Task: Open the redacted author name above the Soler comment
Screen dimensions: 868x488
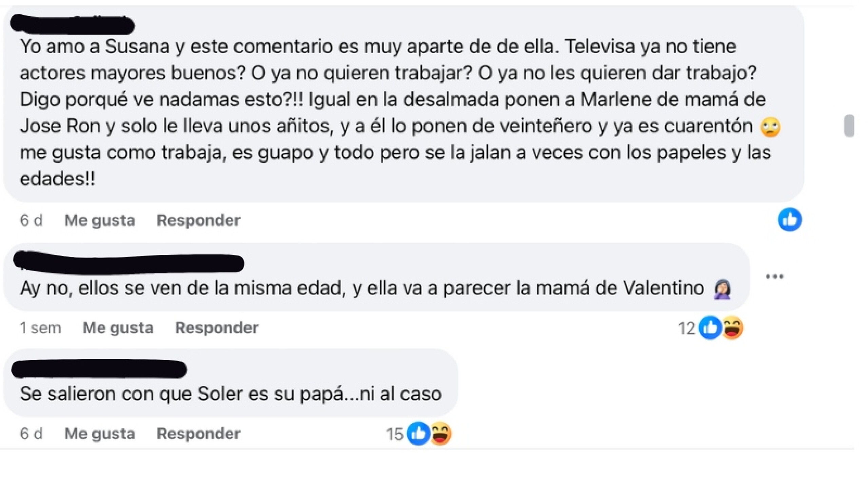Action: [99, 369]
